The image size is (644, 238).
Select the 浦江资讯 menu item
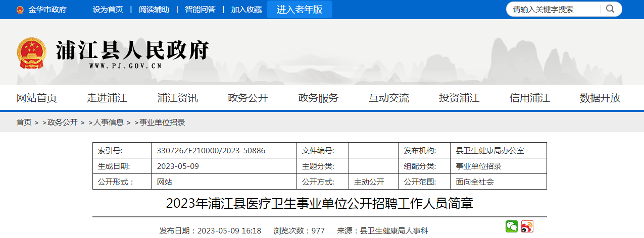[x=177, y=98]
